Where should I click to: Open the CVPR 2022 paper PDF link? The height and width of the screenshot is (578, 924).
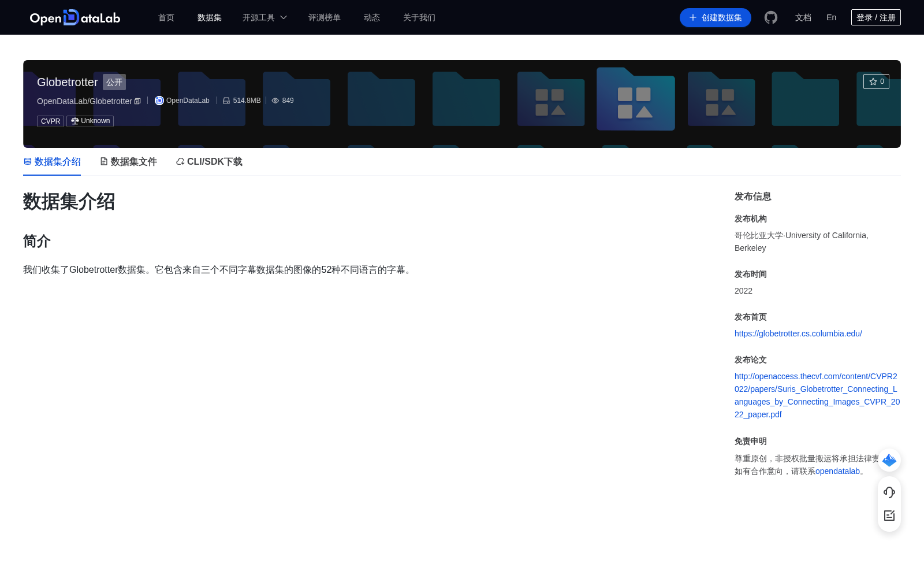pos(817,395)
